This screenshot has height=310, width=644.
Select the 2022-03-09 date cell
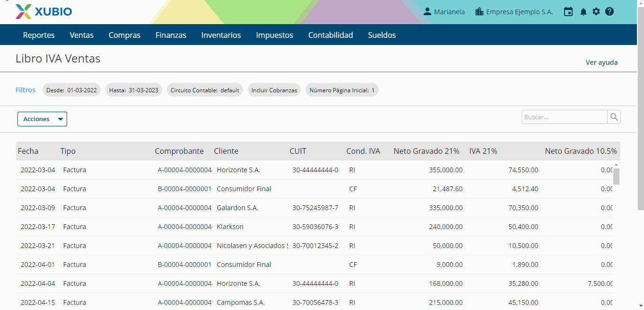click(38, 208)
